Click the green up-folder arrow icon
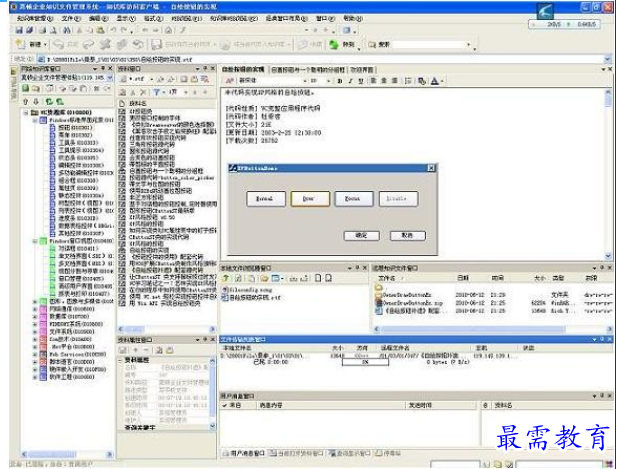 coord(226,278)
